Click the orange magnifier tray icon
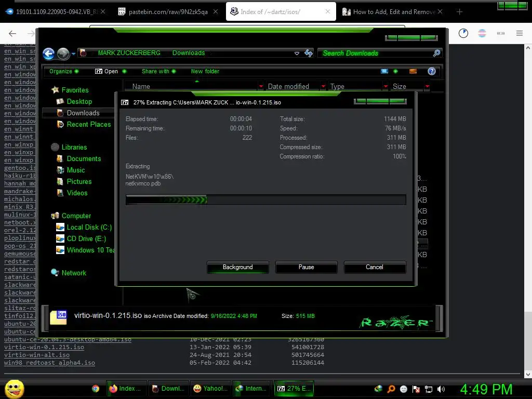Screen dimensions: 532x399 pos(391,389)
